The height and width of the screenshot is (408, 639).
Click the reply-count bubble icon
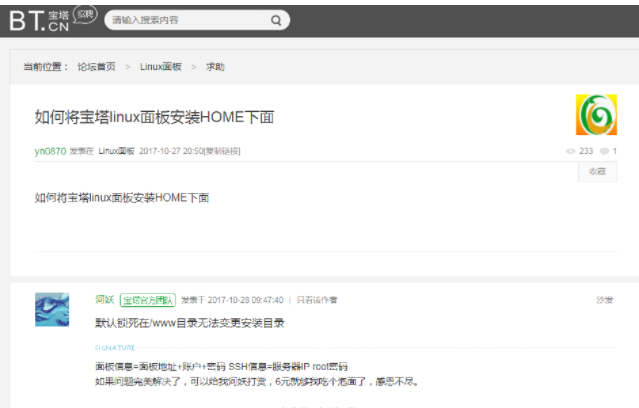(603, 151)
